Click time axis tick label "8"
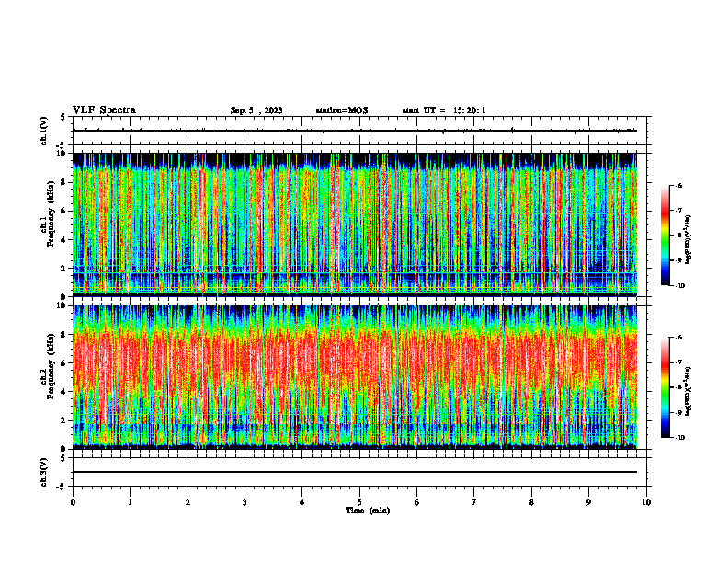Screen dimensions: 728x563 point(531,502)
